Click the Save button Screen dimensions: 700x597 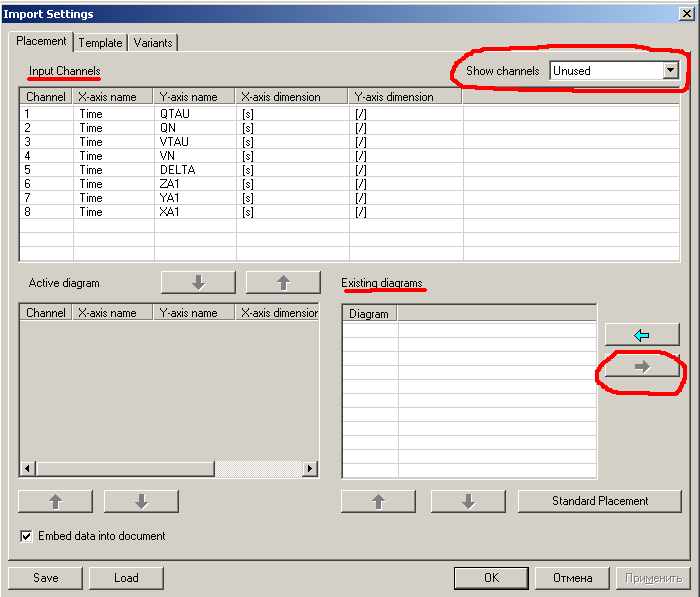point(45,578)
